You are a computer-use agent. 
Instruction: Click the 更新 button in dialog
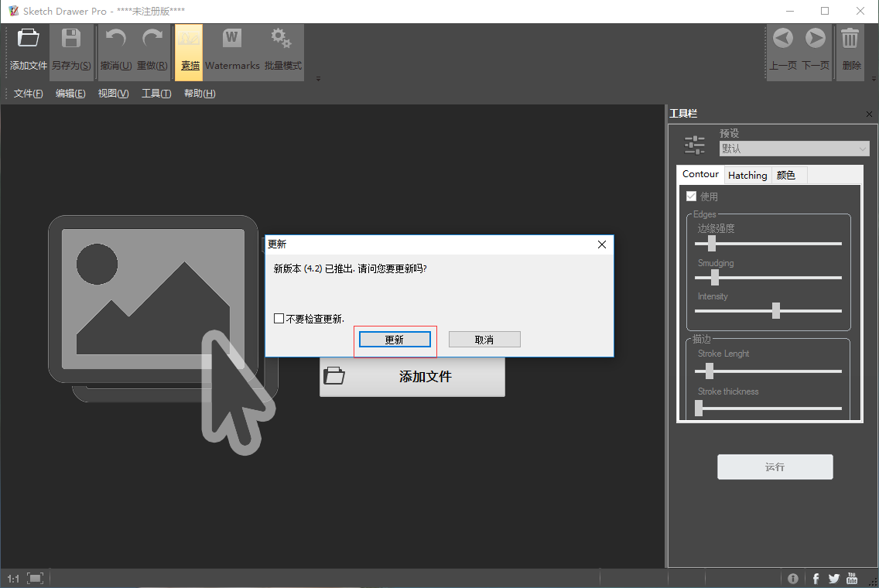point(395,340)
